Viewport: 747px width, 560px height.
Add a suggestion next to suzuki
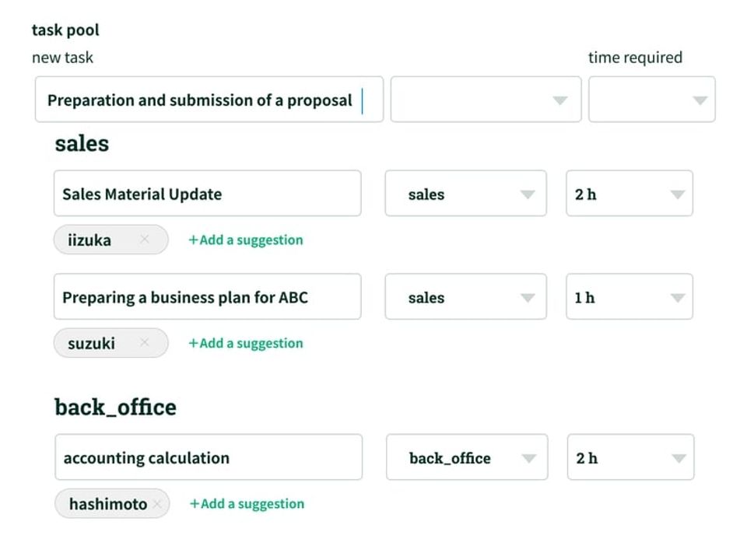click(x=246, y=343)
